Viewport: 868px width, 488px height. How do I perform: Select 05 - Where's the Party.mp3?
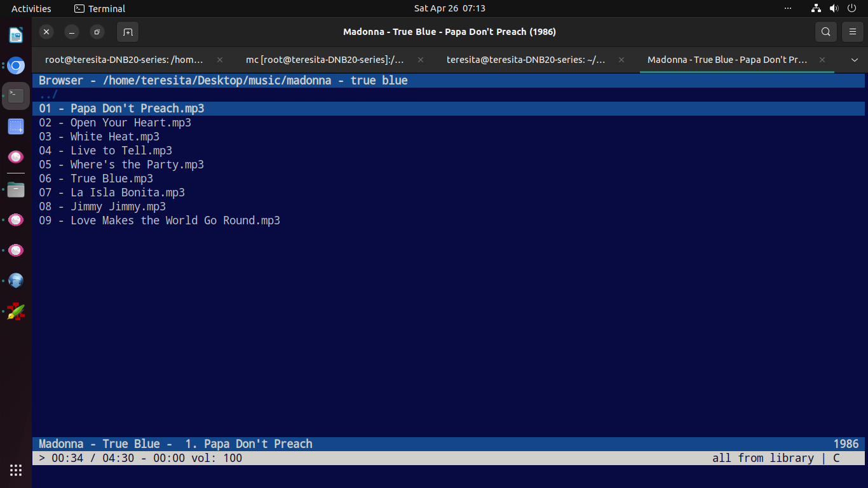[x=121, y=165]
